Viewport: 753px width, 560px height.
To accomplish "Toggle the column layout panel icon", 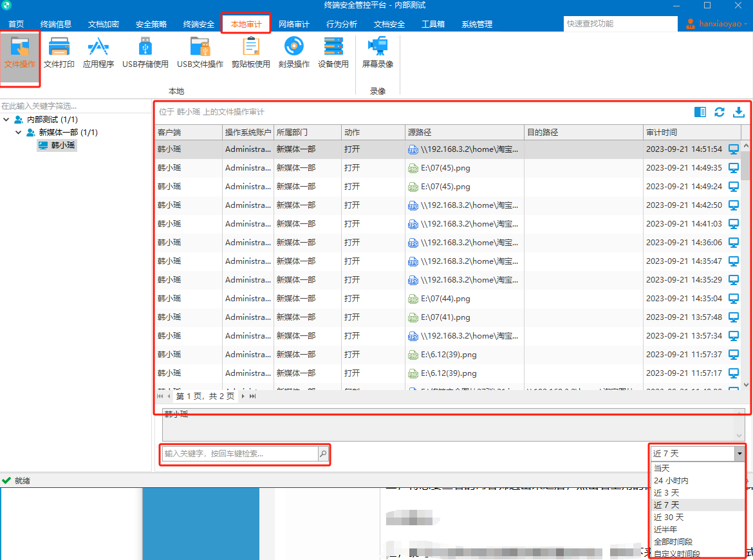I will point(700,112).
